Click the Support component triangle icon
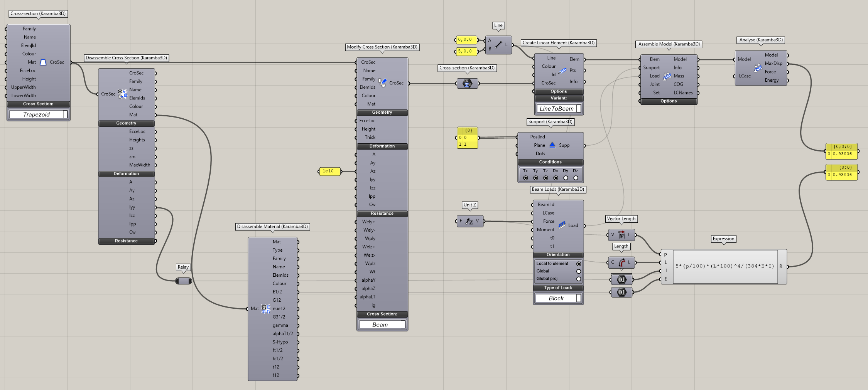Viewport: 868px width, 390px height. [552, 145]
